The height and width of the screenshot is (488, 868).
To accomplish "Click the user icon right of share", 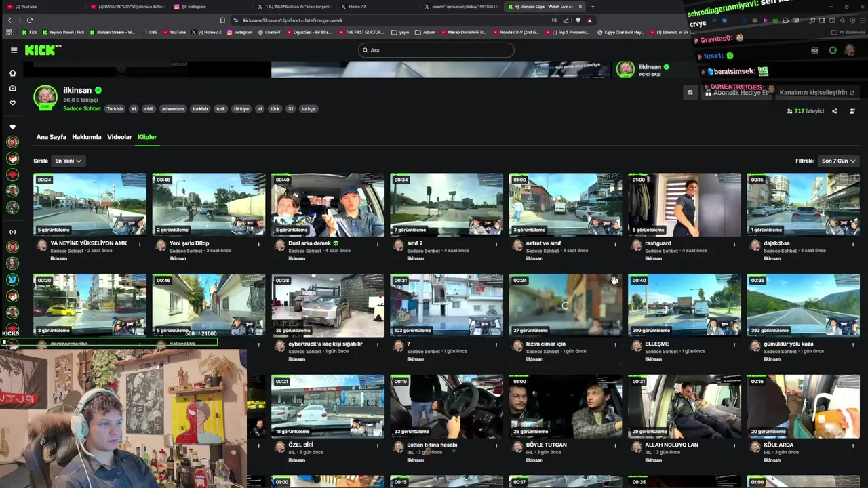I will (852, 111).
